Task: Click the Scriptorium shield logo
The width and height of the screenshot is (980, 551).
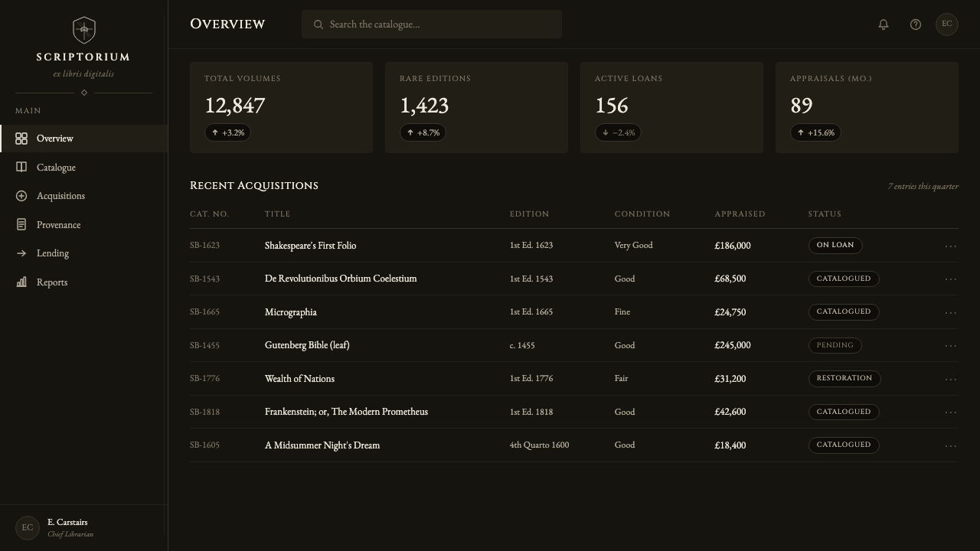Action: (84, 31)
